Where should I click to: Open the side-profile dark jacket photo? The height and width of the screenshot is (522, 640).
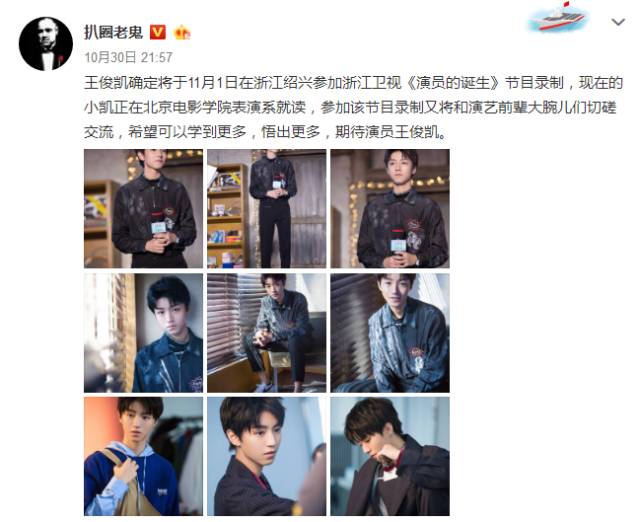tap(267, 457)
